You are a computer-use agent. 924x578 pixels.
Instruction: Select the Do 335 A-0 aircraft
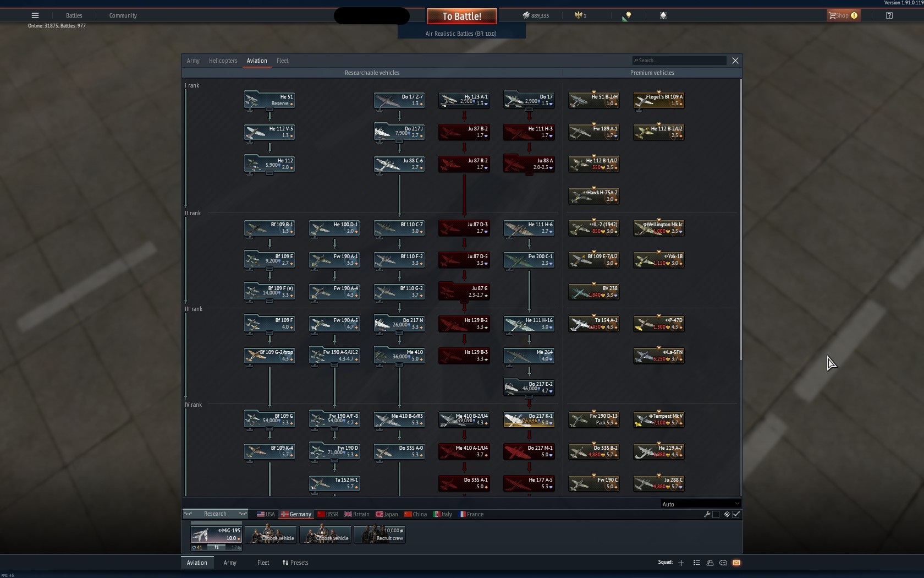coord(399,451)
